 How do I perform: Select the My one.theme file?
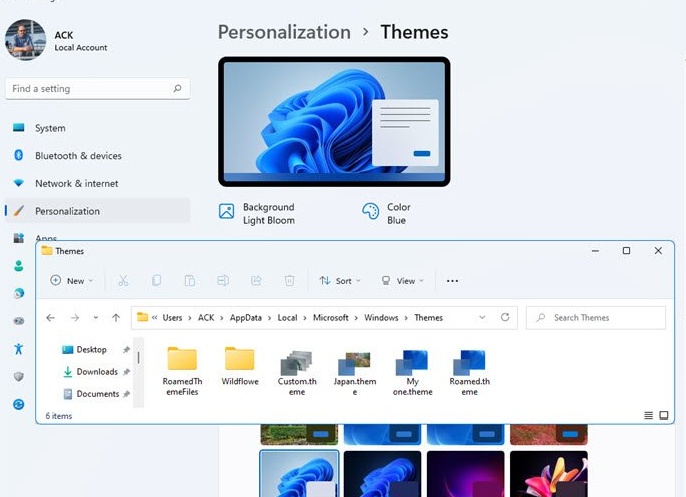(x=412, y=372)
